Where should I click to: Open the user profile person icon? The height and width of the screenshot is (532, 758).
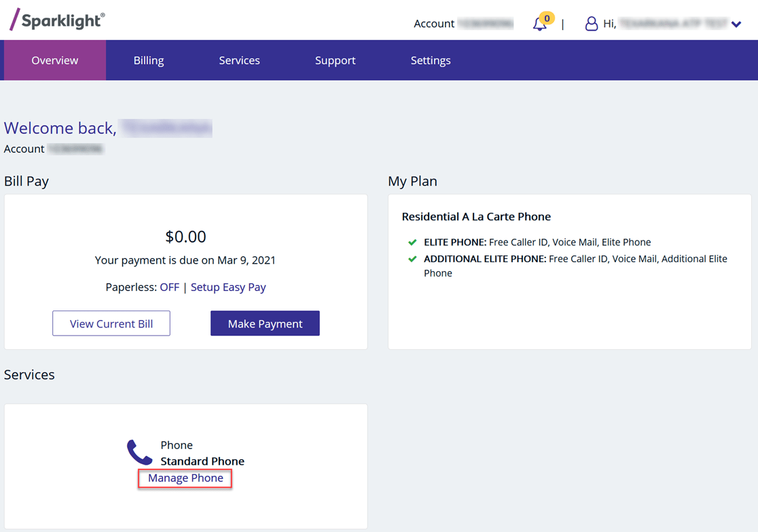tap(590, 23)
